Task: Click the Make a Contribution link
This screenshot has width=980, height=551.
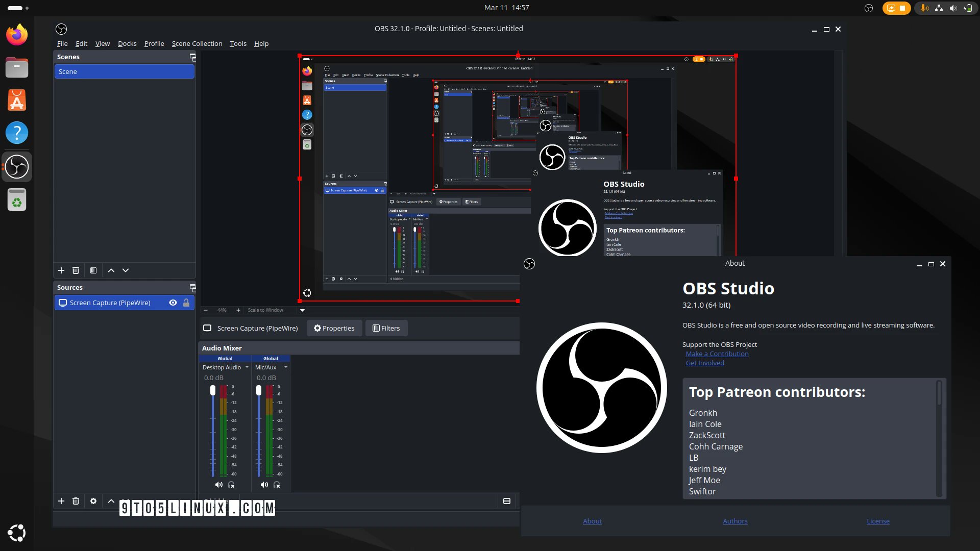Action: coord(717,354)
